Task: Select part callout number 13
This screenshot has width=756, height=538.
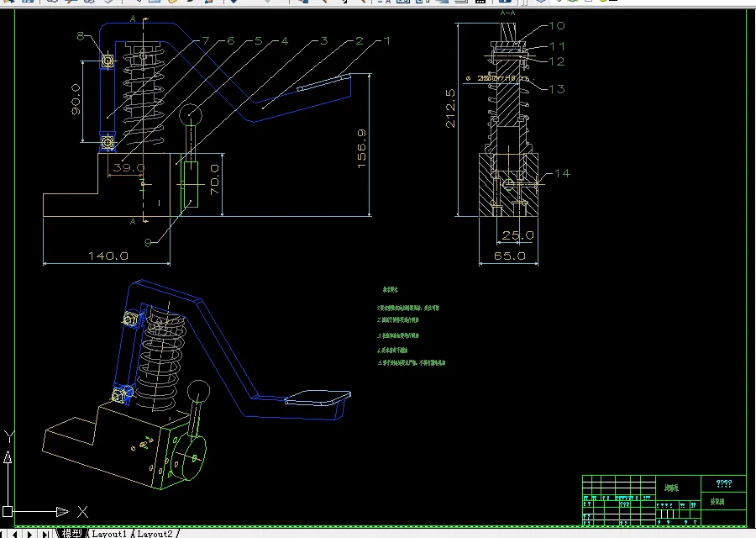Action: click(557, 89)
